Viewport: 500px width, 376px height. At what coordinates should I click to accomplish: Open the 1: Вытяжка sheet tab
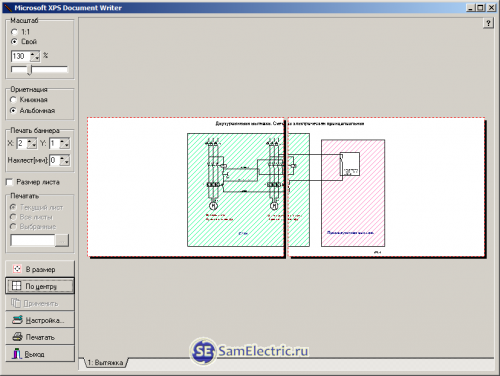tap(105, 362)
